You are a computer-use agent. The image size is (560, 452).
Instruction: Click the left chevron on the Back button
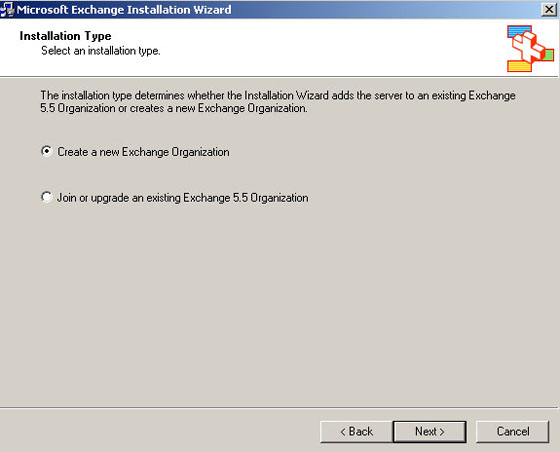(343, 432)
